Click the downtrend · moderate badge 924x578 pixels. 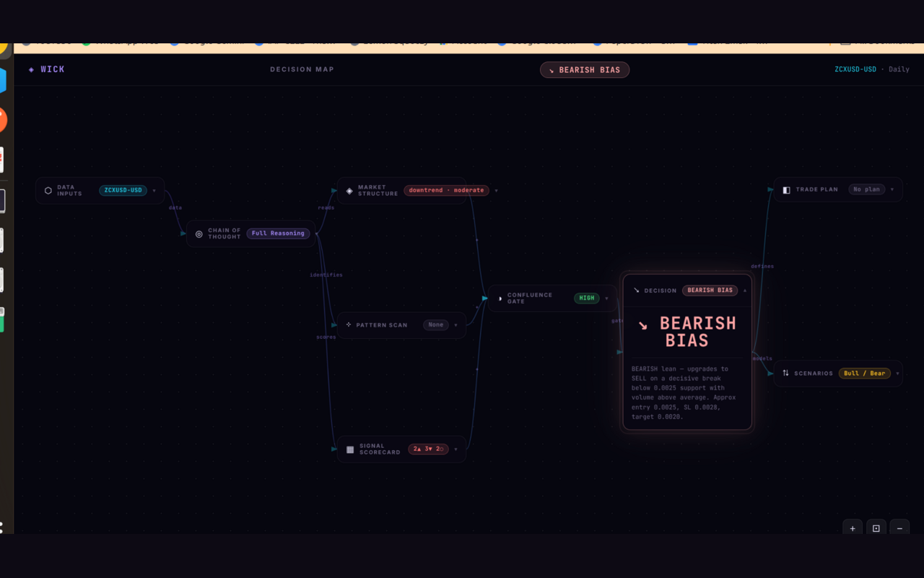(446, 191)
